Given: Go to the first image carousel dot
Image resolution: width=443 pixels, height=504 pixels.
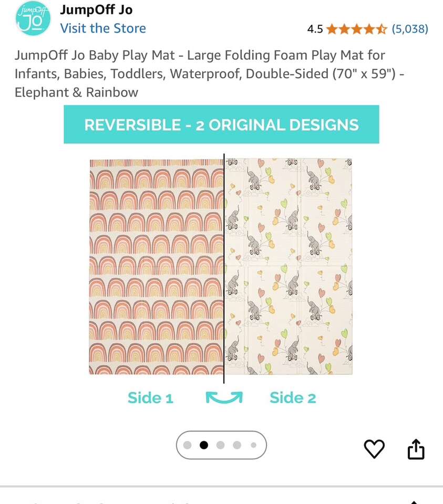Looking at the screenshot, I should coord(187,445).
